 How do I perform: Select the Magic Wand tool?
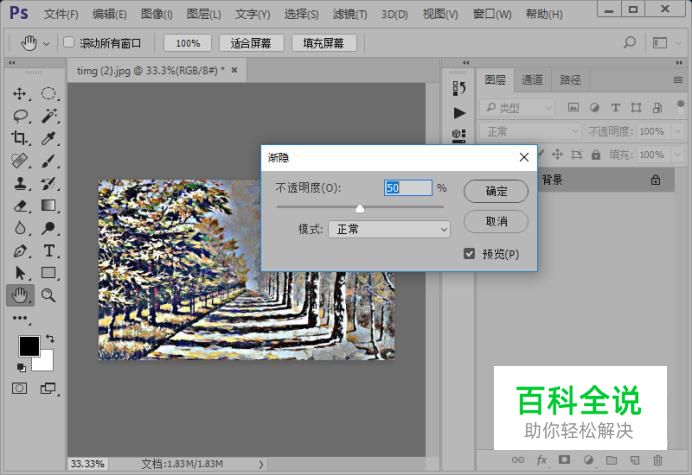[x=48, y=116]
